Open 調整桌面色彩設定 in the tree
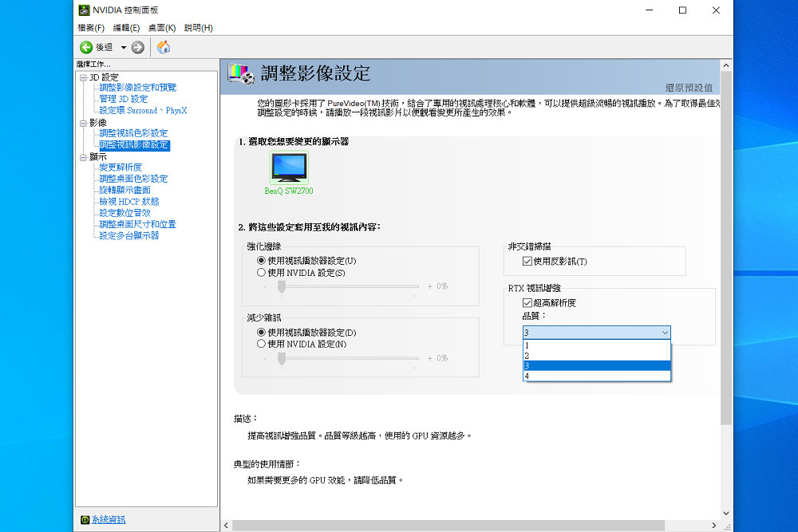The height and width of the screenshot is (532, 798). point(133,179)
